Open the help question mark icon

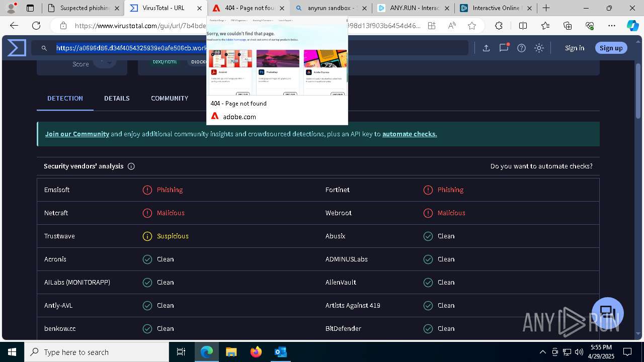pyautogui.click(x=521, y=48)
